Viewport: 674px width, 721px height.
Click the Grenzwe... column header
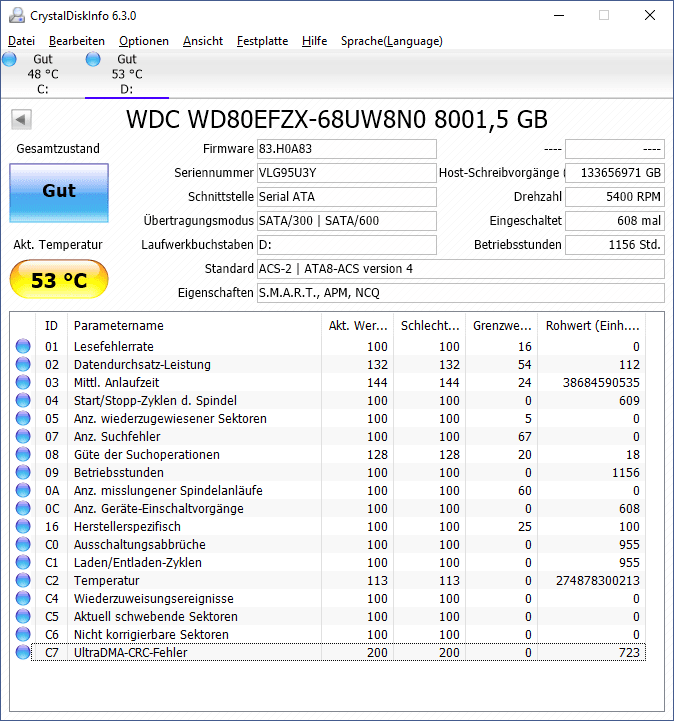[502, 326]
